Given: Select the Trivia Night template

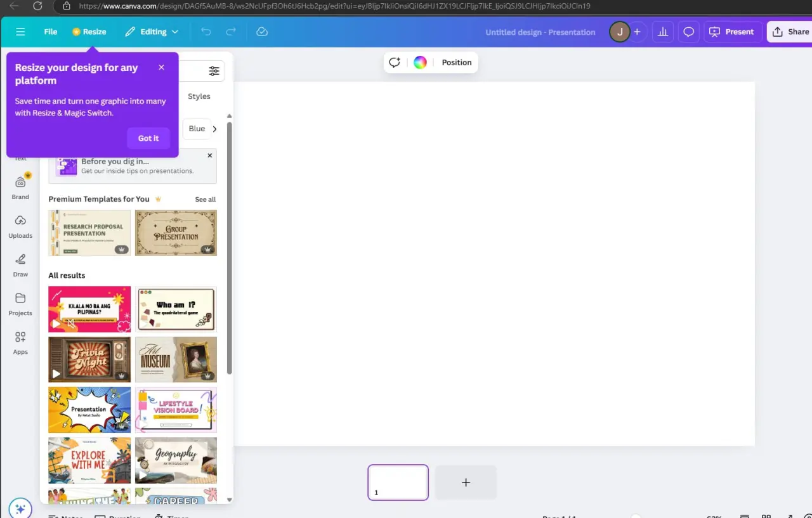Looking at the screenshot, I should pos(89,359).
